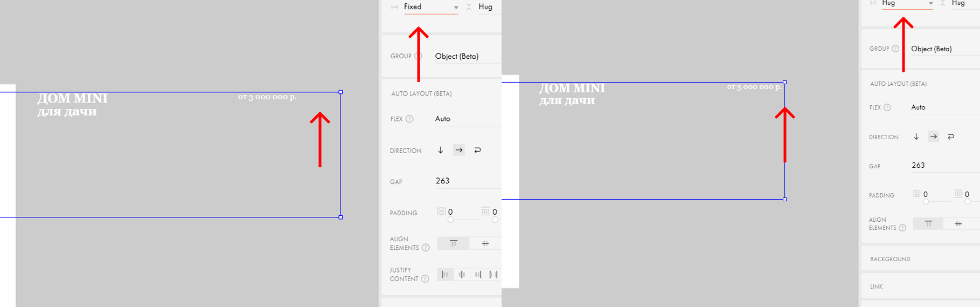Justify content to end
The image size is (980, 307).
click(478, 275)
